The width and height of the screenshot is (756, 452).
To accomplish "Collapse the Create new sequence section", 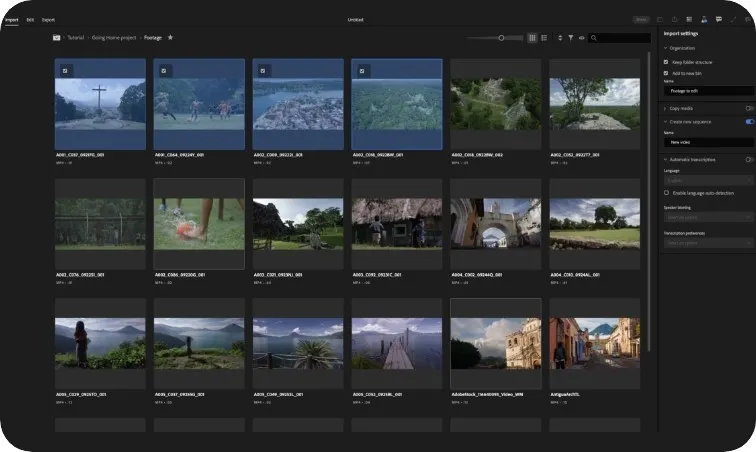I will (x=665, y=122).
